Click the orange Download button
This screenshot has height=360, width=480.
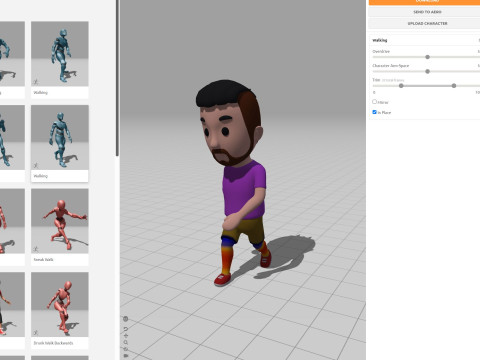(424, 2)
